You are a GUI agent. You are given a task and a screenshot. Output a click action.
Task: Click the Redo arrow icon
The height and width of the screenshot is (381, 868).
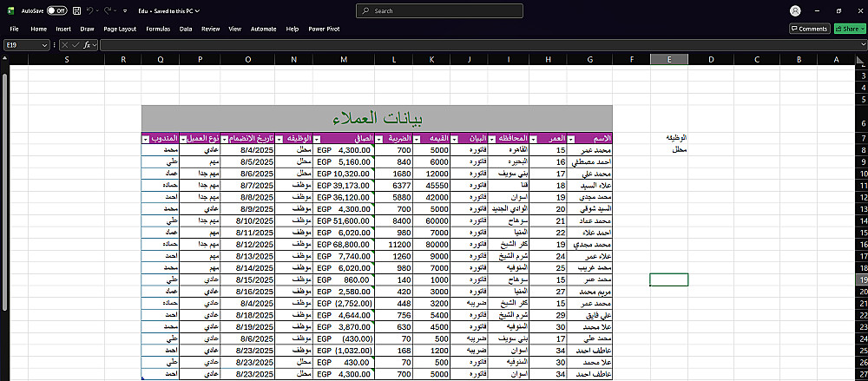(x=108, y=10)
